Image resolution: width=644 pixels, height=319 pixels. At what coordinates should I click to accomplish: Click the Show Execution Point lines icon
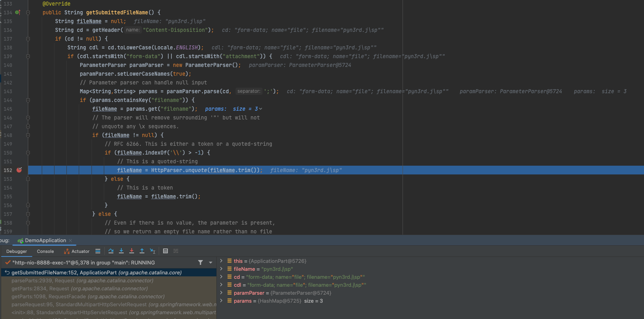tap(98, 251)
